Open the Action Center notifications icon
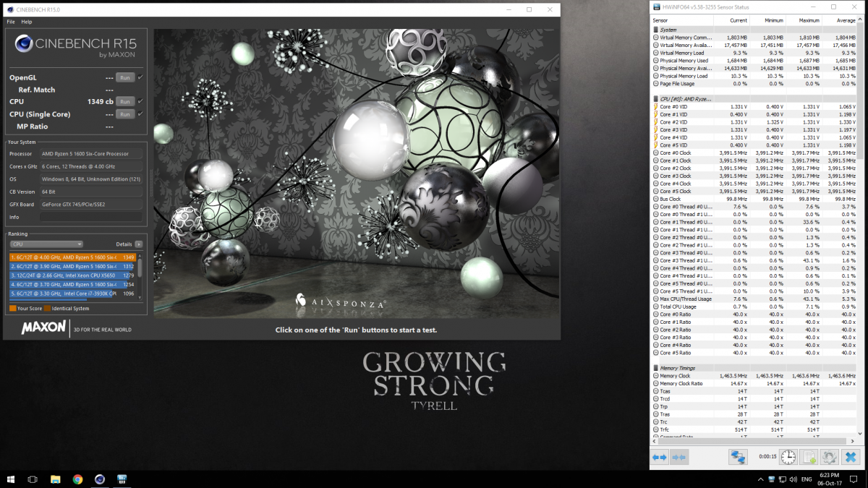Screen dimensions: 868x488 tap(855, 479)
